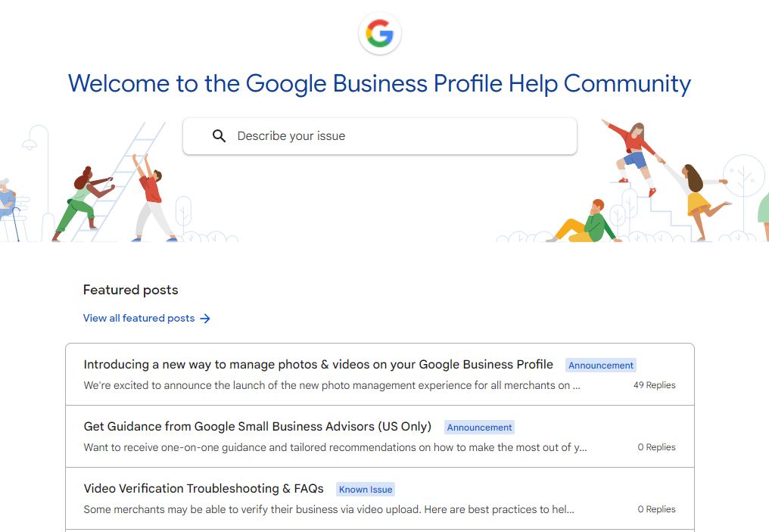Click the one-on-one guidance excerpt text
769x532 pixels.
(x=335, y=448)
